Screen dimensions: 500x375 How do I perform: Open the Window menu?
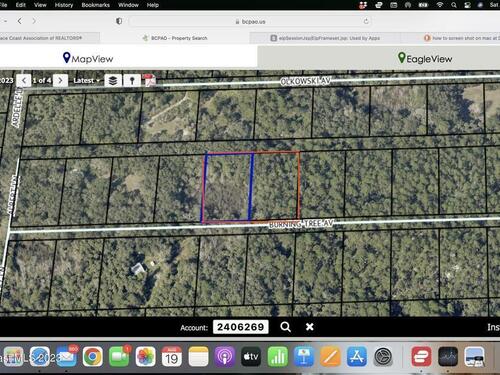pyautogui.click(x=128, y=5)
